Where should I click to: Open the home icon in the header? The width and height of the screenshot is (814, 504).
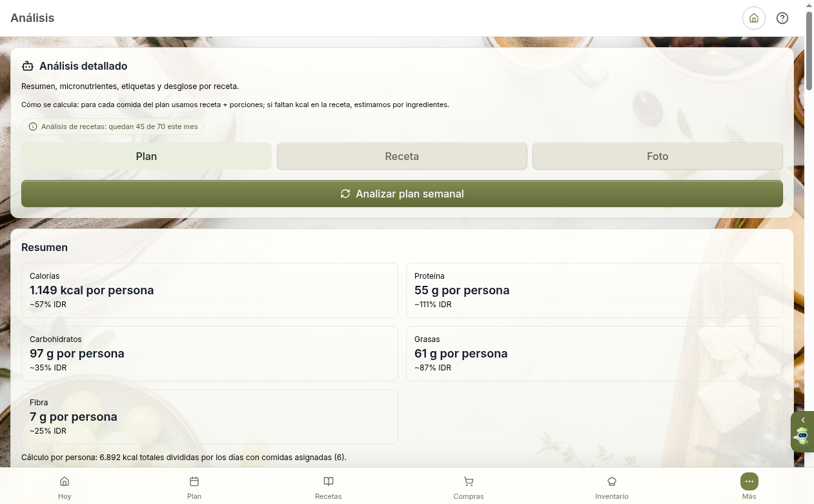coord(754,18)
